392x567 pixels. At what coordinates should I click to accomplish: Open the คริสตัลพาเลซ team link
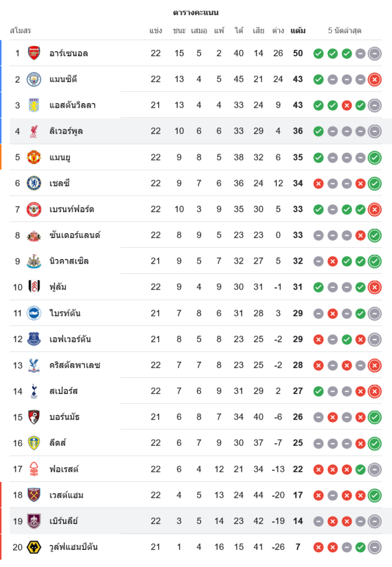(x=75, y=365)
